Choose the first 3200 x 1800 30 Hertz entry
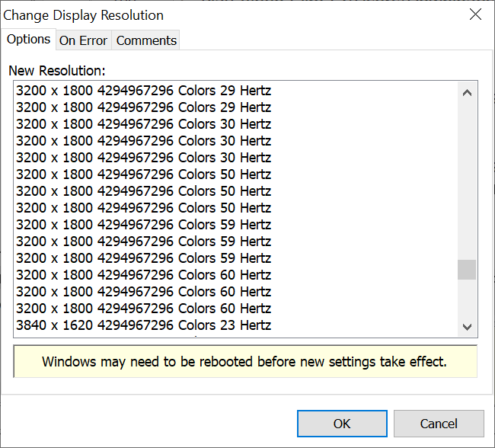The width and height of the screenshot is (495, 448). [143, 124]
